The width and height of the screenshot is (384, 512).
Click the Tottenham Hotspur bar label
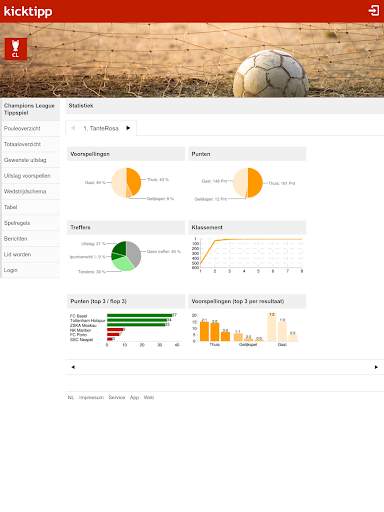tap(88, 320)
